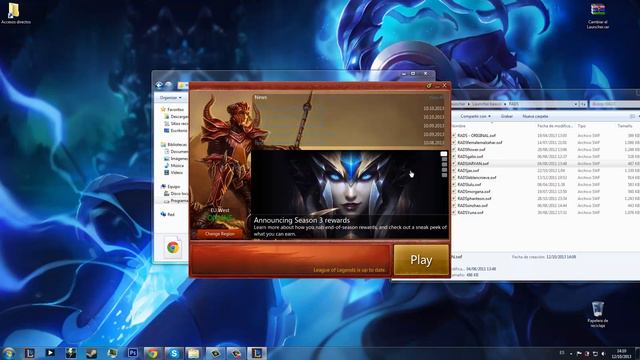This screenshot has height=360, width=640.
Task: Select file RADSJARVAN.swf
Action: [473, 163]
